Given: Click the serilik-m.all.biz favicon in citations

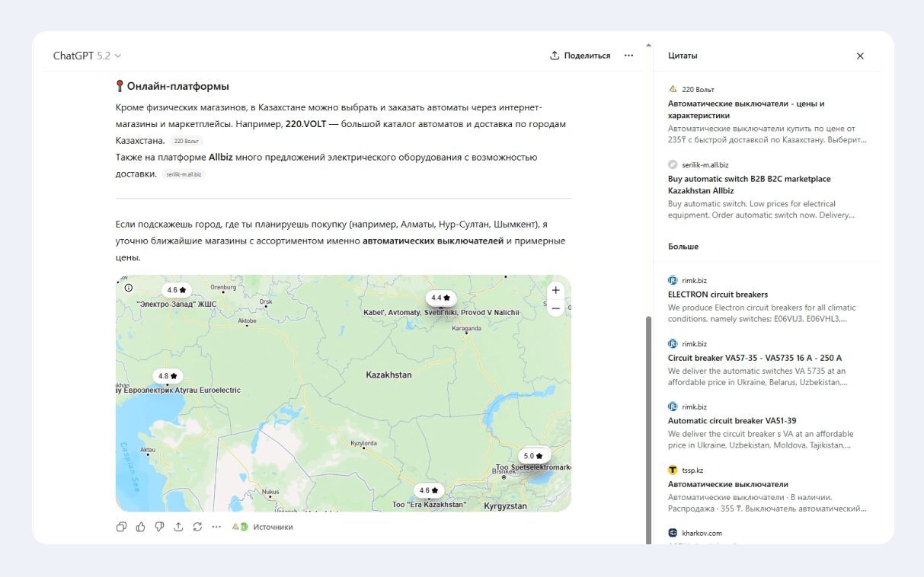Looking at the screenshot, I should [673, 164].
